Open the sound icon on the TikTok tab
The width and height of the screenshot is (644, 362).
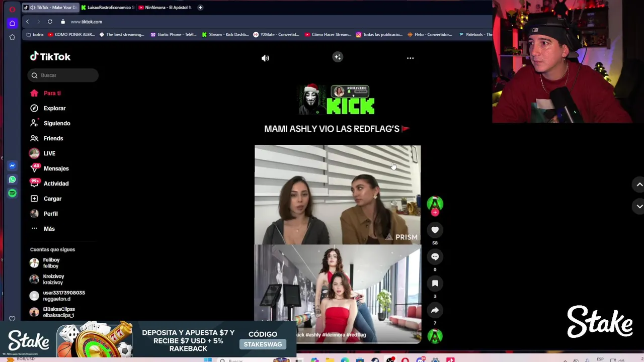[x=33, y=8]
